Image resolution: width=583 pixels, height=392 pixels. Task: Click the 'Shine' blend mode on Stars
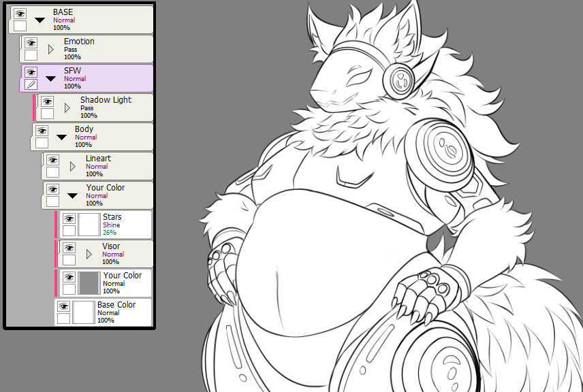pos(112,225)
